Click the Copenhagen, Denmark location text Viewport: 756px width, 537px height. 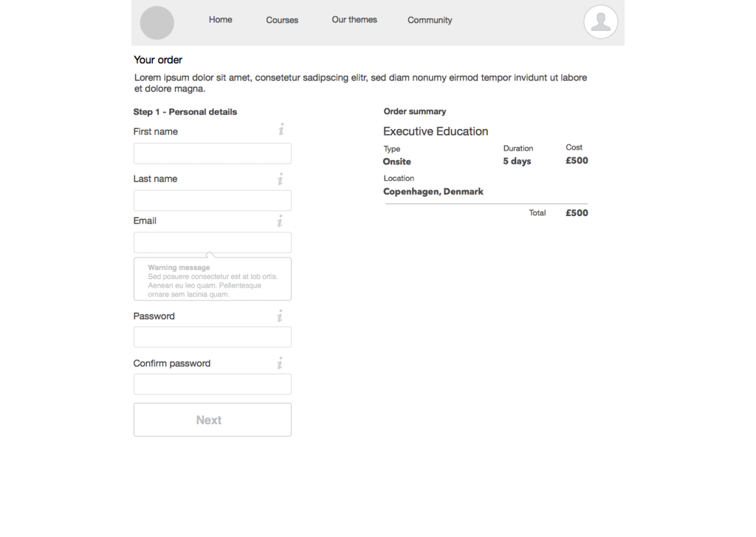point(433,192)
